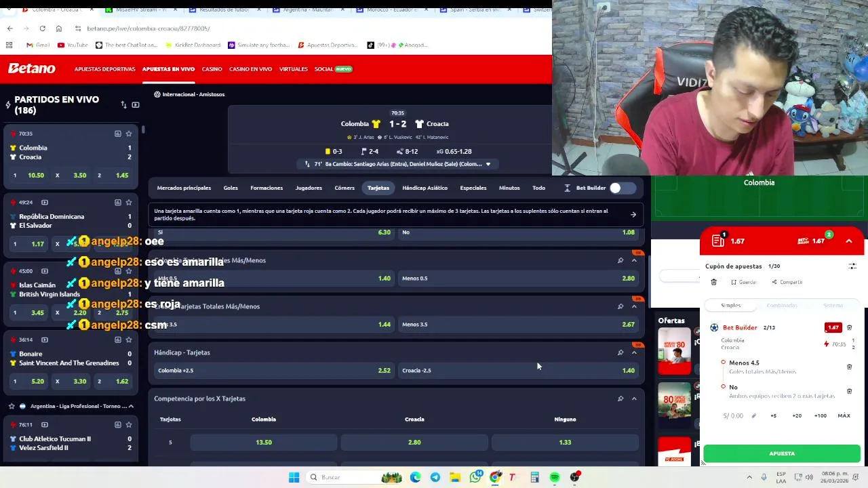Clear entire coupon with trash icon

tap(713, 282)
